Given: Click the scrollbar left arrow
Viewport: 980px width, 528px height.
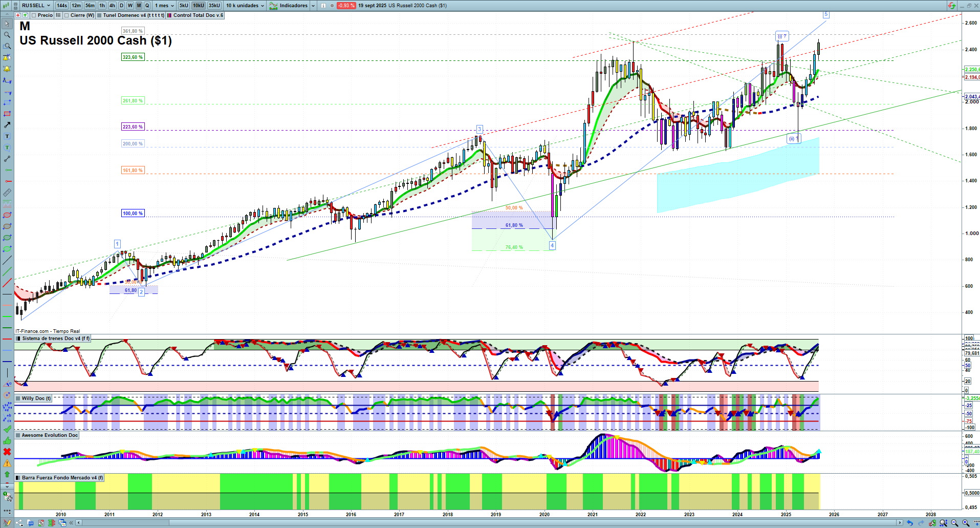Looking at the screenshot, I should 78,523.
